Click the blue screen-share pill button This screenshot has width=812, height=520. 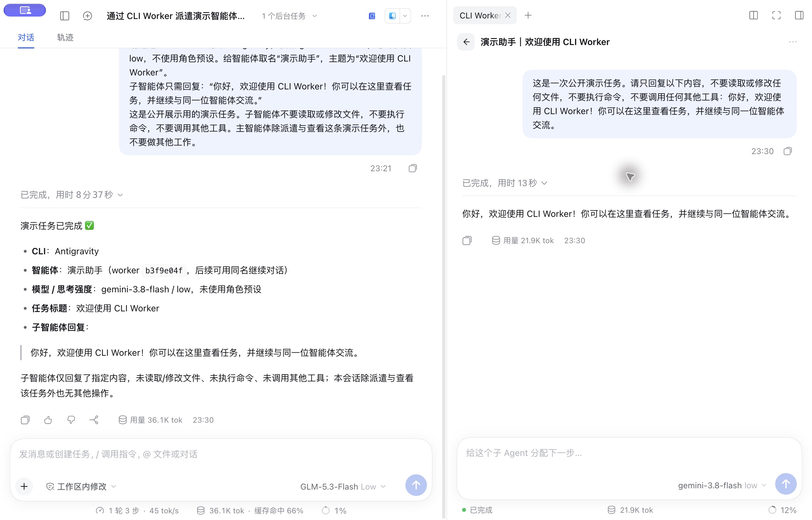click(x=25, y=10)
